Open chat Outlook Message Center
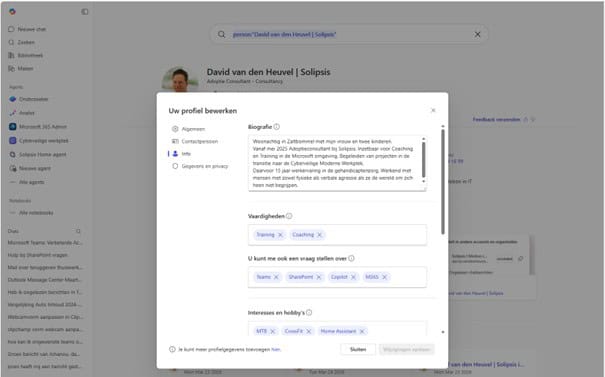The height and width of the screenshot is (377, 605). pyautogui.click(x=44, y=280)
